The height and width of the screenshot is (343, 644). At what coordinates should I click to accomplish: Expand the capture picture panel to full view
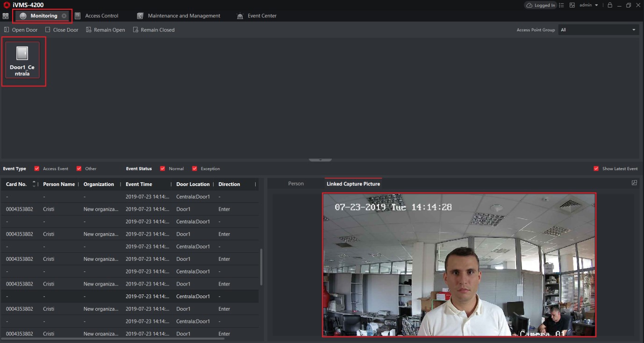(634, 183)
